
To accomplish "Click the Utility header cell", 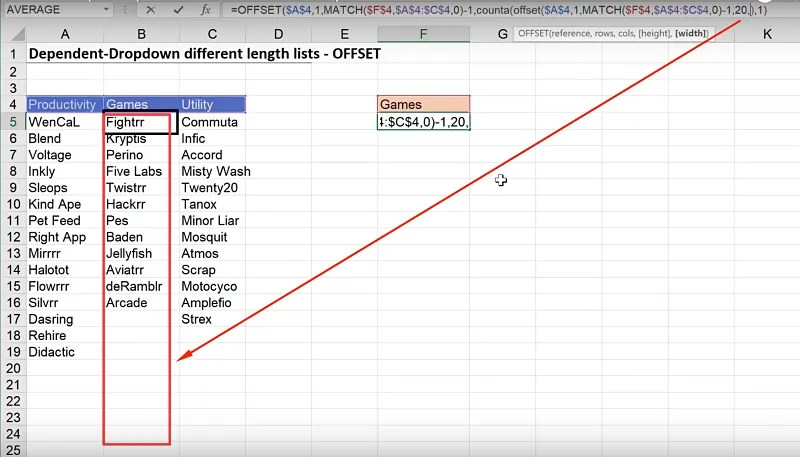I will tap(211, 104).
